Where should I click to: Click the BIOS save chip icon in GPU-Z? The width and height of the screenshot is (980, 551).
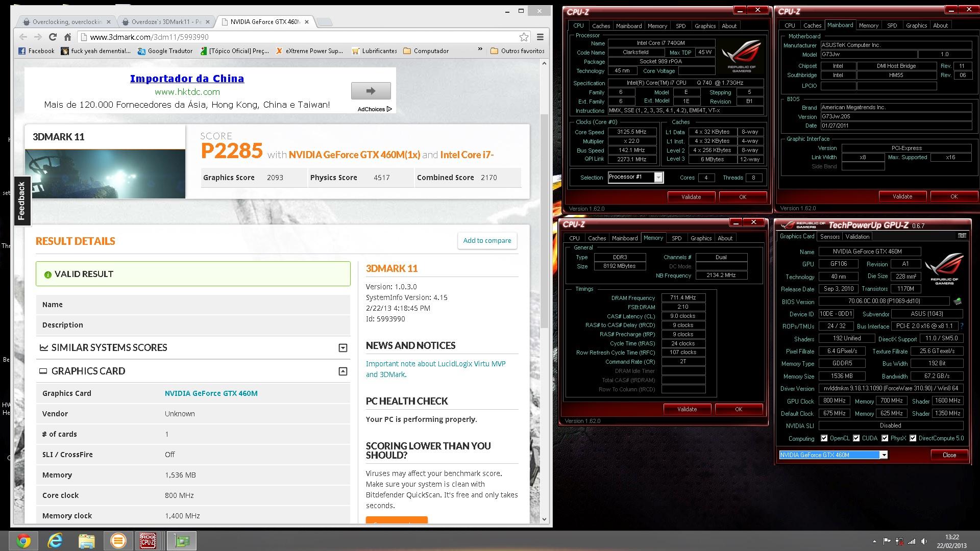pyautogui.click(x=958, y=302)
